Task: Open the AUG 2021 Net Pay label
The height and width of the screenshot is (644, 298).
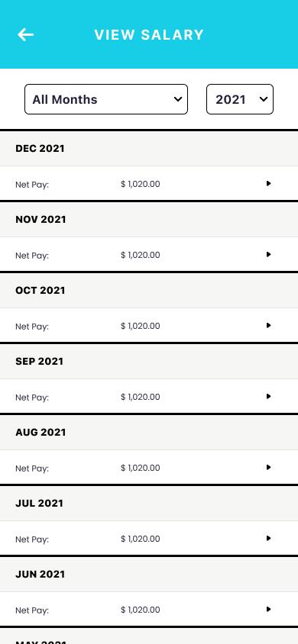Action: pos(32,469)
